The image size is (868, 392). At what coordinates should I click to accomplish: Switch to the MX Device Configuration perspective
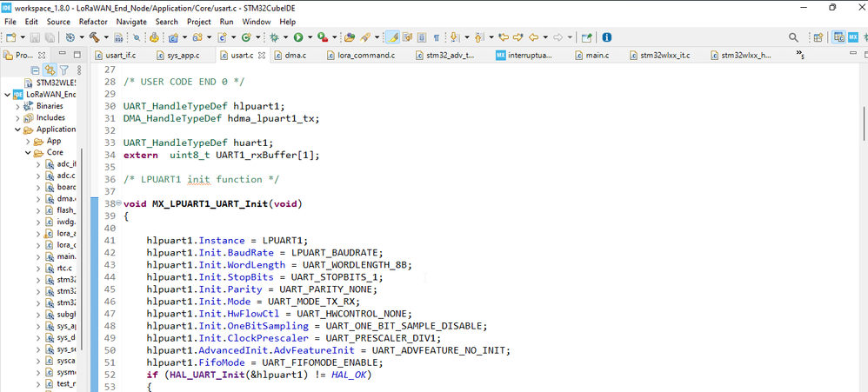pos(853,37)
